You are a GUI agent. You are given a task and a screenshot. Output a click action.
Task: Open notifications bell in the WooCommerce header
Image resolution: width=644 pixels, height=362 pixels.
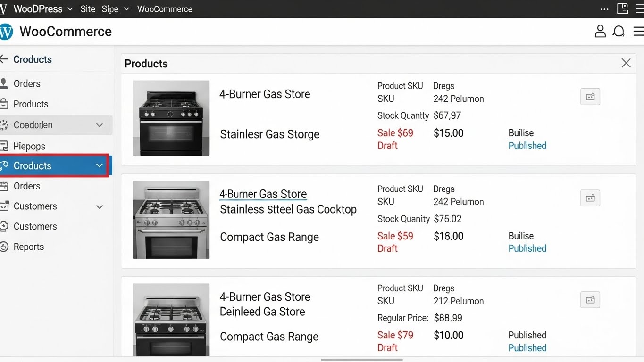click(619, 31)
